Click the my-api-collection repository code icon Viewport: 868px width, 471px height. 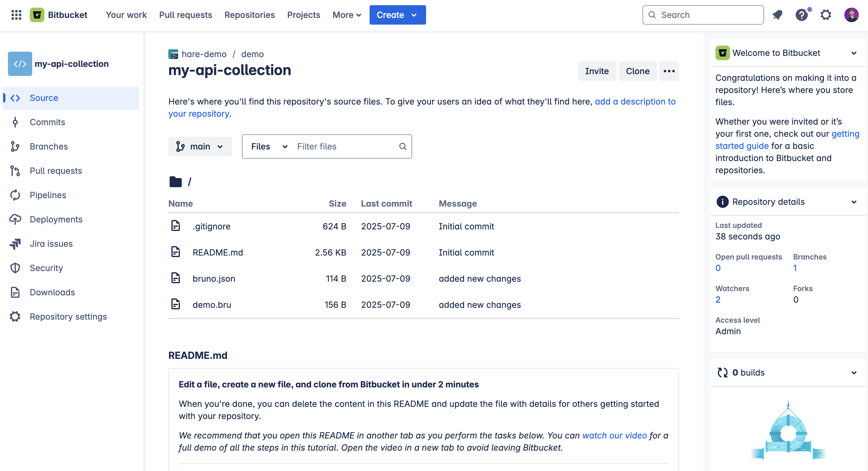[x=20, y=64]
